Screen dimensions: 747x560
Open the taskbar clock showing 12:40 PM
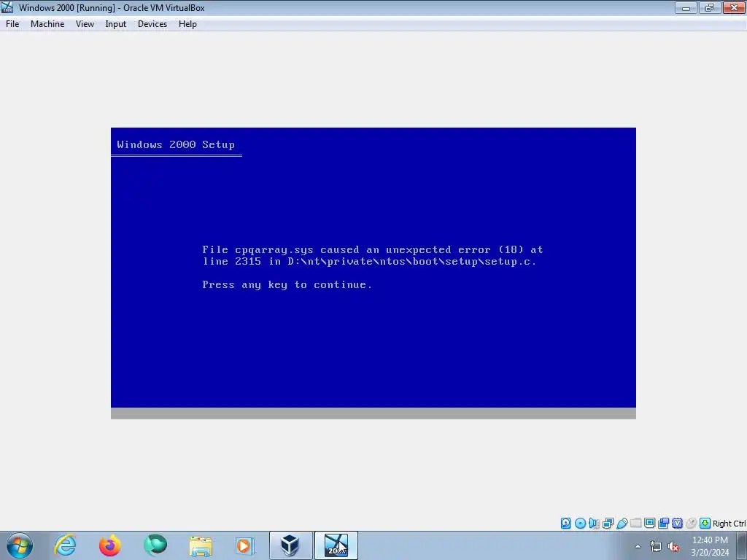point(710,546)
